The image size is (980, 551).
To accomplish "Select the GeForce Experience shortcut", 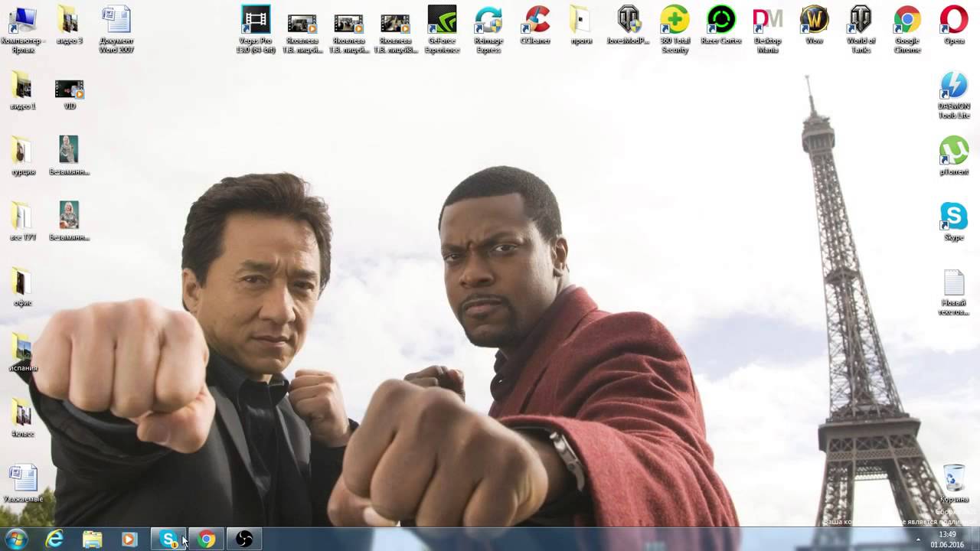I will click(x=442, y=30).
